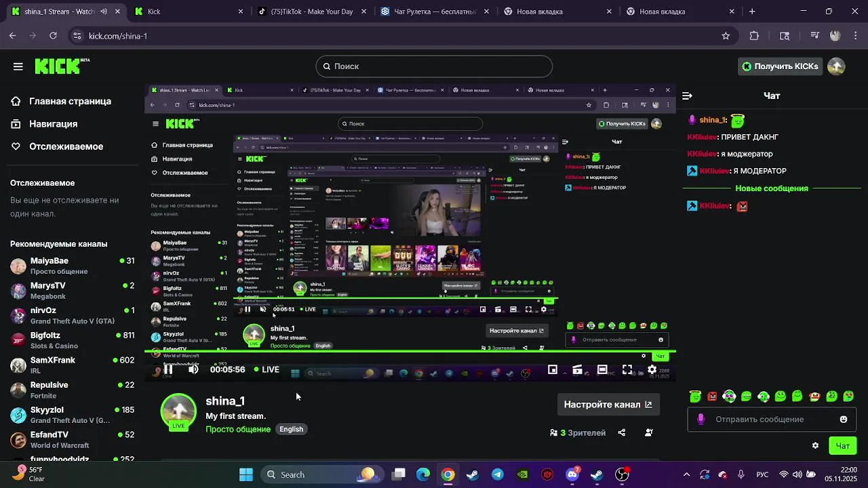Click the 3 Зрителей viewers count
Screen dimensions: 868x488
pyautogui.click(x=578, y=432)
